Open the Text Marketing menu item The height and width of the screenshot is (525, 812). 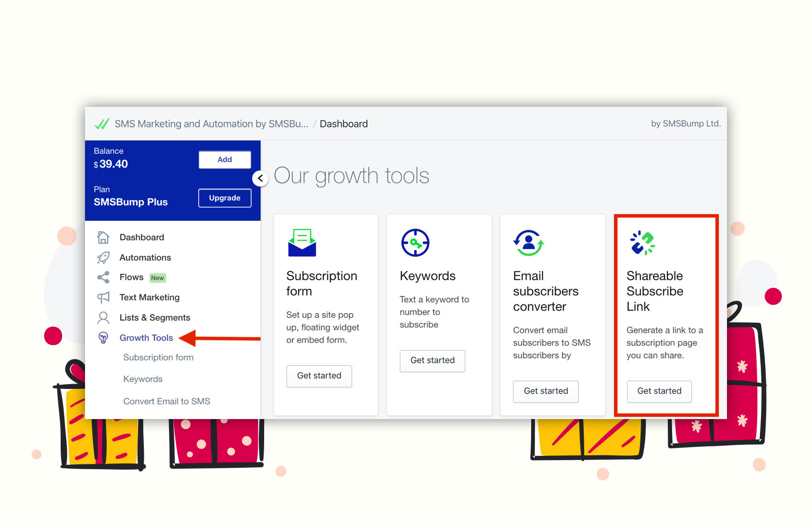(x=150, y=297)
